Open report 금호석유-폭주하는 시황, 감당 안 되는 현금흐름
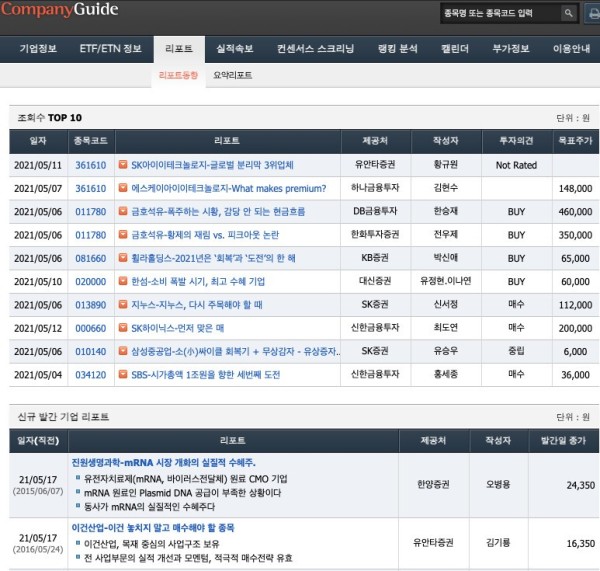 [218, 212]
